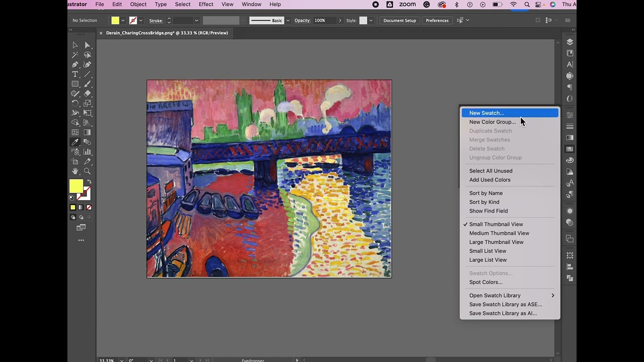This screenshot has width=644, height=362.
Task: Select the Selection tool arrow
Action: tap(75, 45)
